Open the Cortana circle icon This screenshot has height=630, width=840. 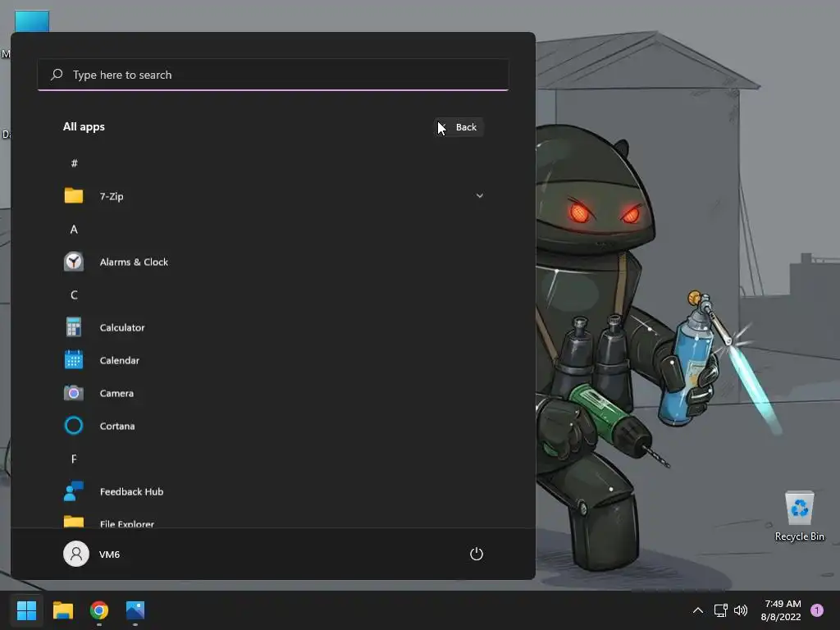(74, 426)
